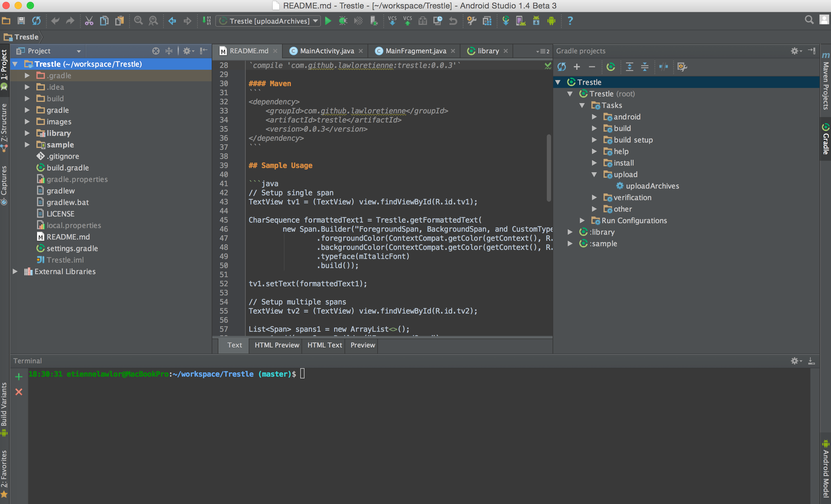
Task: Update project from VCS
Action: [x=392, y=21]
